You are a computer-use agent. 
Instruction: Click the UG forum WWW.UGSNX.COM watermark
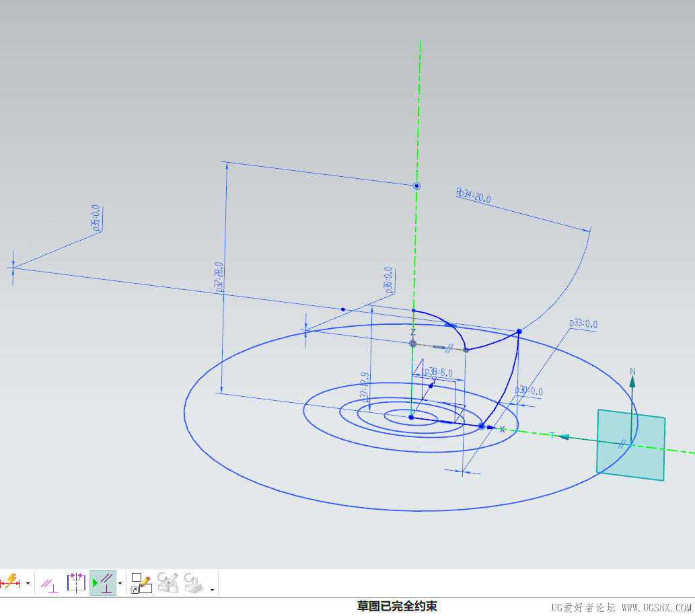pyautogui.click(x=621, y=607)
